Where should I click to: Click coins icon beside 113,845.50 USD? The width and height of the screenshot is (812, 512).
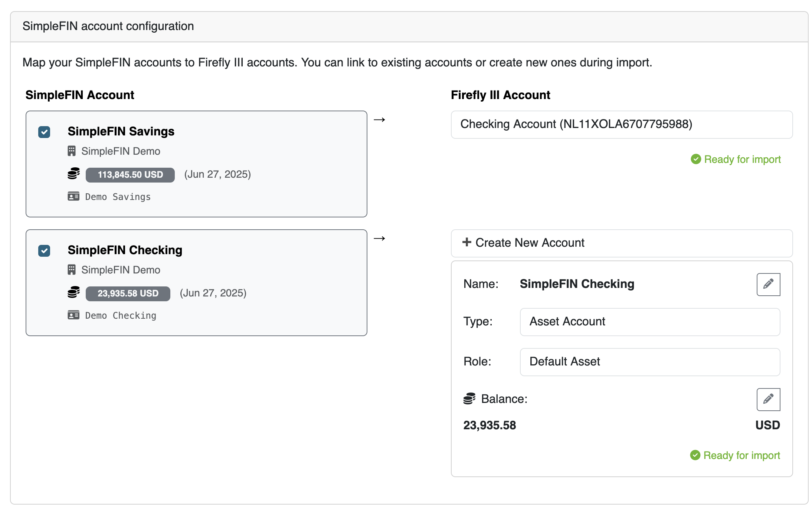pyautogui.click(x=73, y=174)
